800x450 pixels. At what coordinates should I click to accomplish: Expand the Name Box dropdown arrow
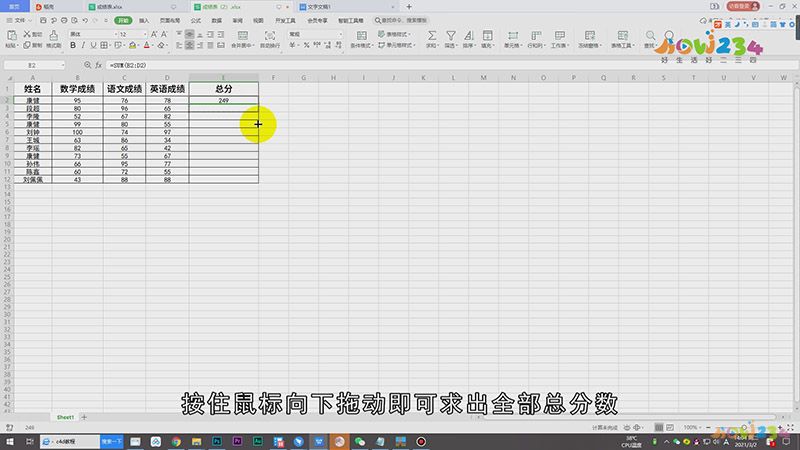pyautogui.click(x=63, y=65)
